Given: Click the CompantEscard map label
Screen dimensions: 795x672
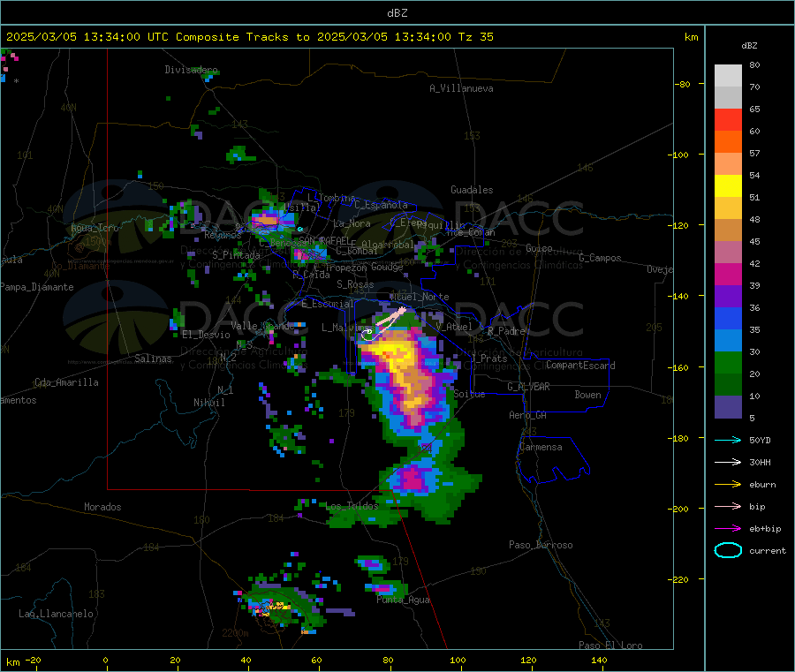Looking at the screenshot, I should pos(580,365).
